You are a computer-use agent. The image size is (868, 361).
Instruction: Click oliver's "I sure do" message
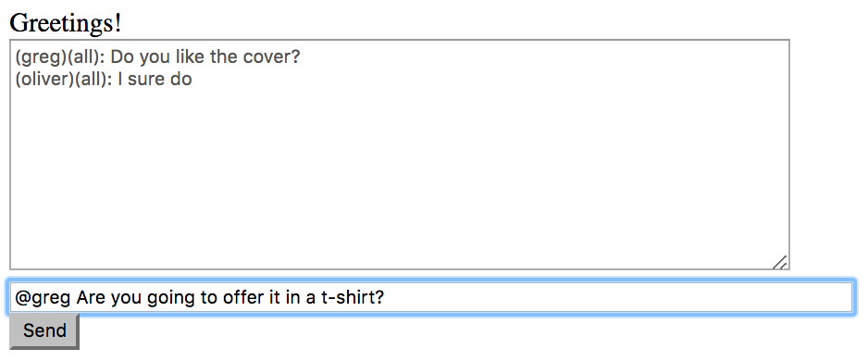point(104,80)
